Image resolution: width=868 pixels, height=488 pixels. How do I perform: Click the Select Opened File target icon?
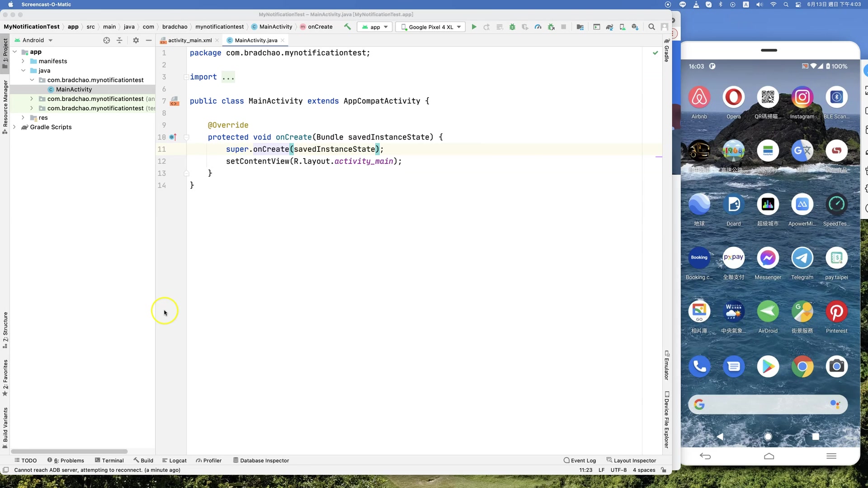tap(106, 40)
